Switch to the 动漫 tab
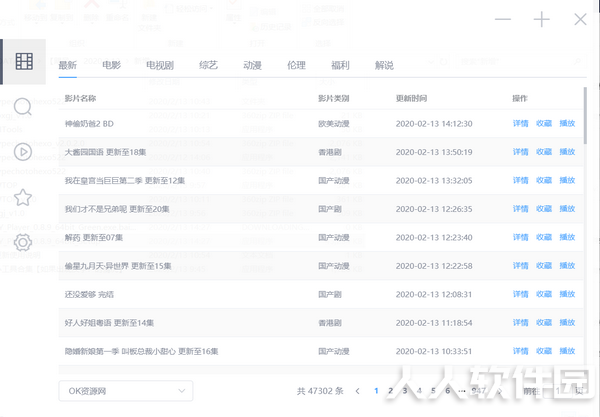 (x=253, y=65)
